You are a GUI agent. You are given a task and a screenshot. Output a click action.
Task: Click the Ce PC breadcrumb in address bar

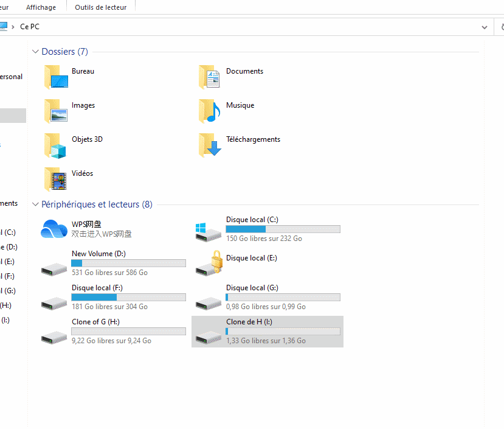pyautogui.click(x=29, y=27)
